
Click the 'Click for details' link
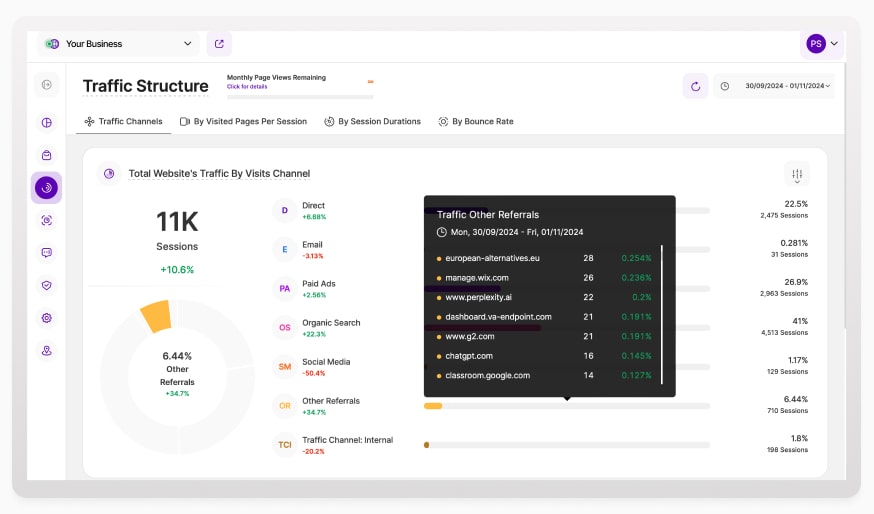(x=246, y=87)
